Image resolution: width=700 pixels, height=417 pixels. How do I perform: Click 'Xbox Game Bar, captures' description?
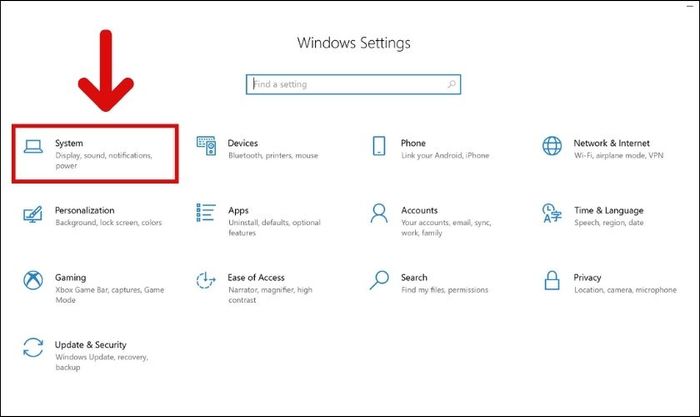[109, 295]
